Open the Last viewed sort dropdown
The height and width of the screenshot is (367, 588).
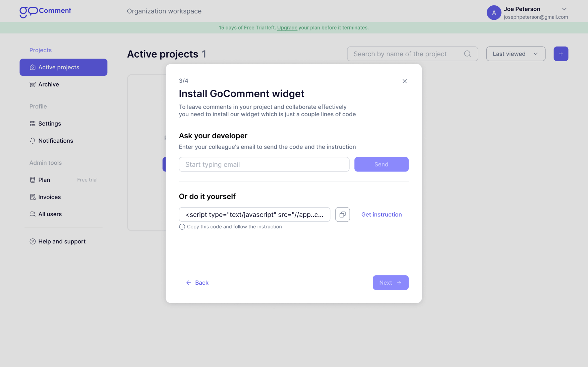point(516,54)
